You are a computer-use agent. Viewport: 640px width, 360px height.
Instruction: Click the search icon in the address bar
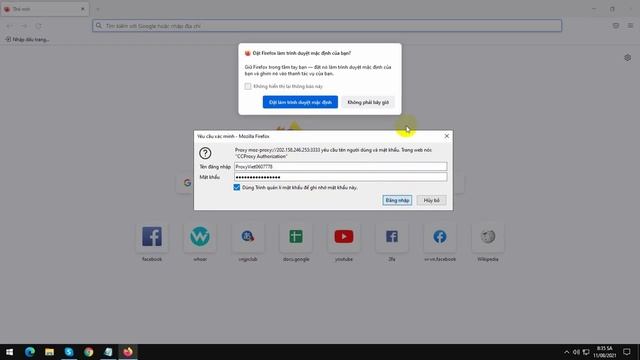[99, 26]
